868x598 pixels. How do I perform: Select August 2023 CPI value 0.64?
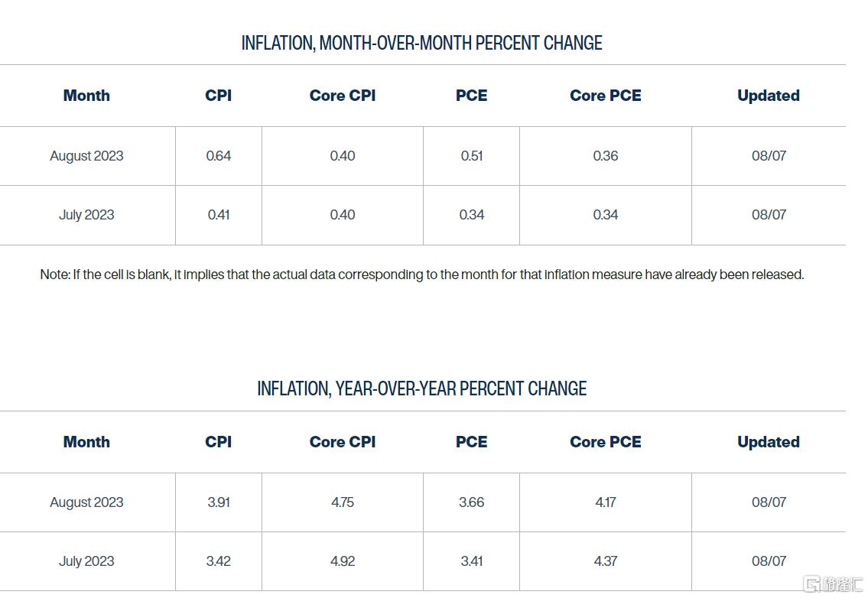(218, 155)
